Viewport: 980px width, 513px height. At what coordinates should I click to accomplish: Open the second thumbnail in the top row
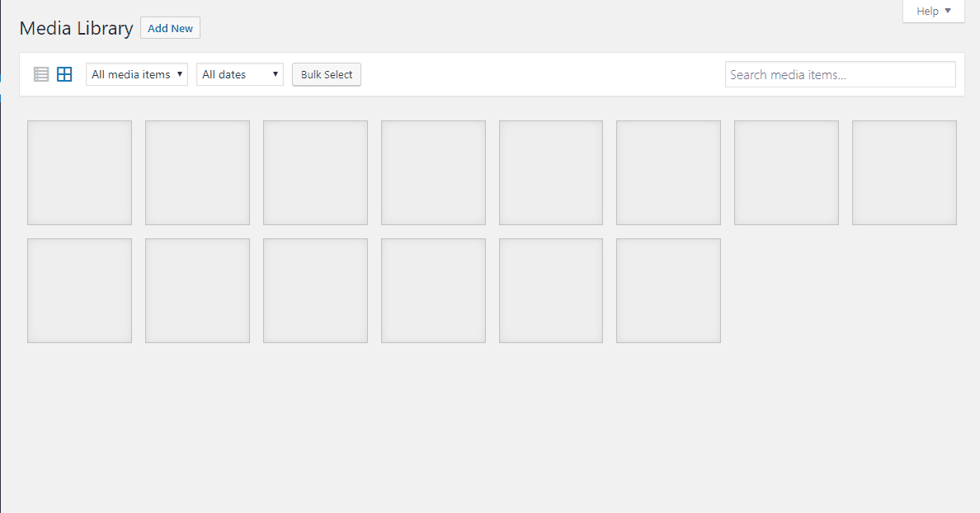[x=197, y=172]
